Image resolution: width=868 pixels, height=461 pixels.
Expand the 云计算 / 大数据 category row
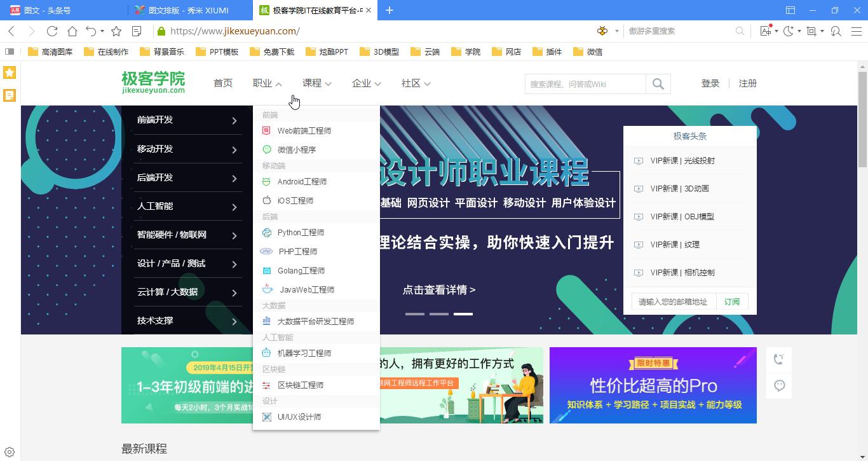tap(187, 292)
